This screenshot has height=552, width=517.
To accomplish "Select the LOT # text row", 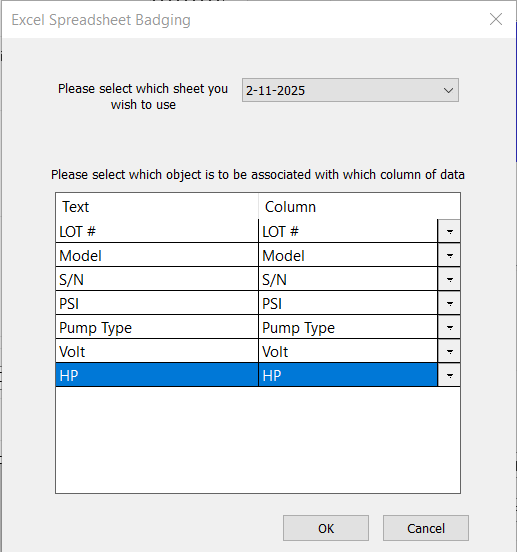I will [x=157, y=231].
